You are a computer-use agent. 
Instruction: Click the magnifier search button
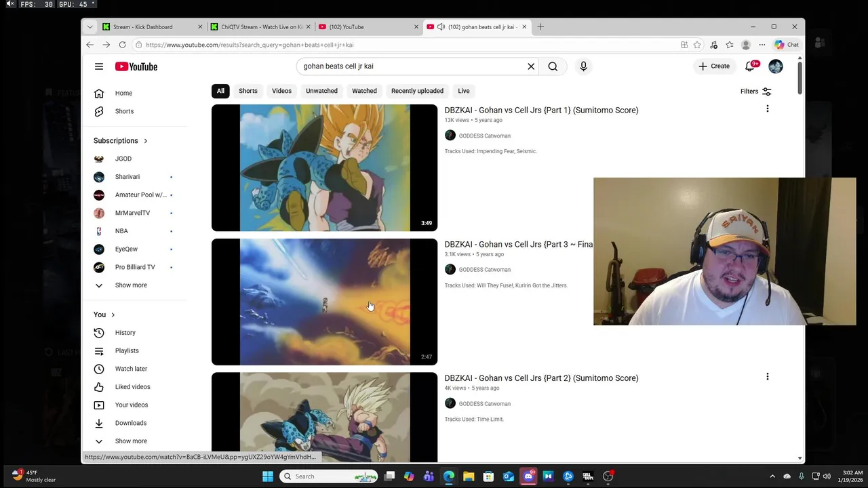pyautogui.click(x=553, y=66)
